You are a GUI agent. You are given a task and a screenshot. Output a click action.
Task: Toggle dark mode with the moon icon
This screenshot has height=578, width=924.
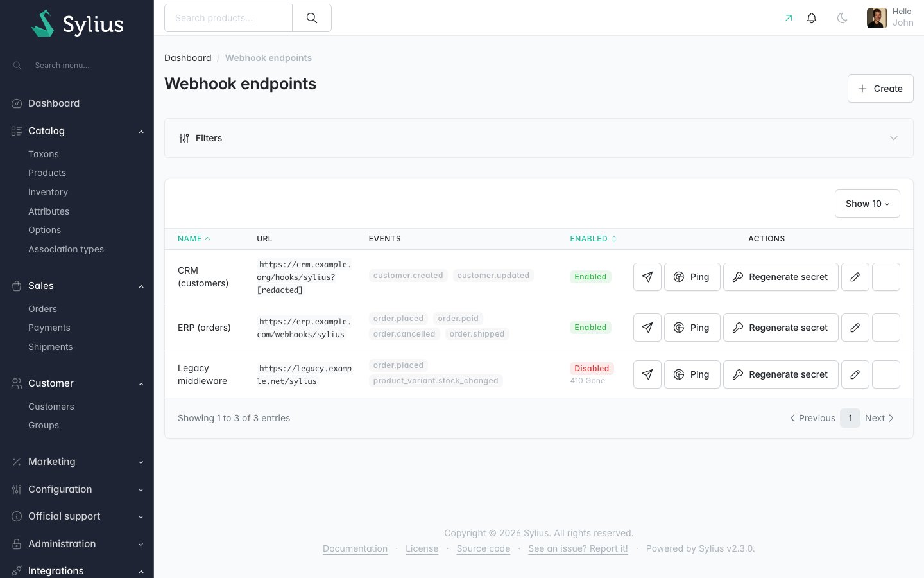[843, 18]
